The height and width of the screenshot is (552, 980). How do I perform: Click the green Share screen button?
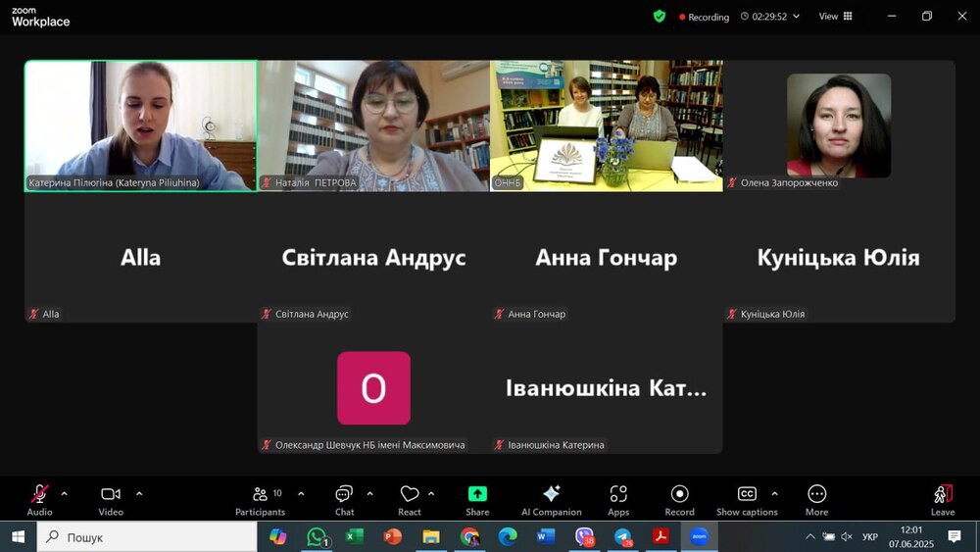tap(477, 498)
